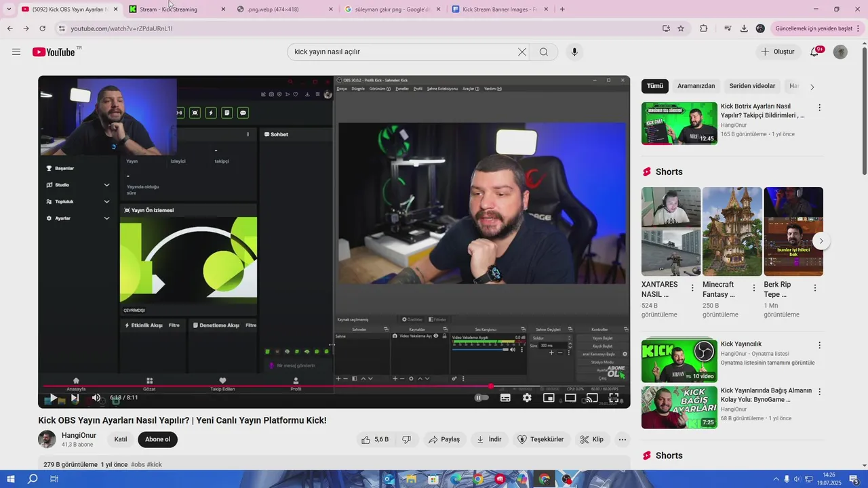
Task: Like the video (5,6 B)
Action: point(375,439)
